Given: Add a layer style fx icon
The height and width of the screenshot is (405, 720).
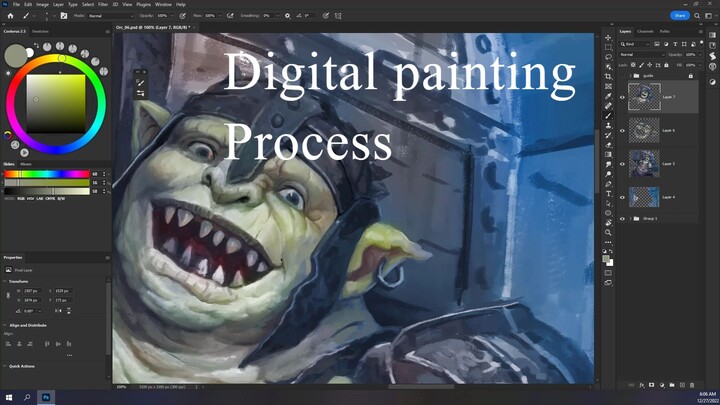Looking at the screenshot, I should [x=641, y=385].
